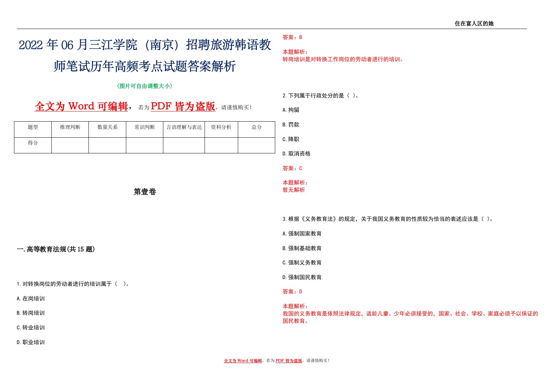Click the title line 师笔试历年高频考点试题答案解析
This screenshot has width=555, height=392.
[145, 66]
